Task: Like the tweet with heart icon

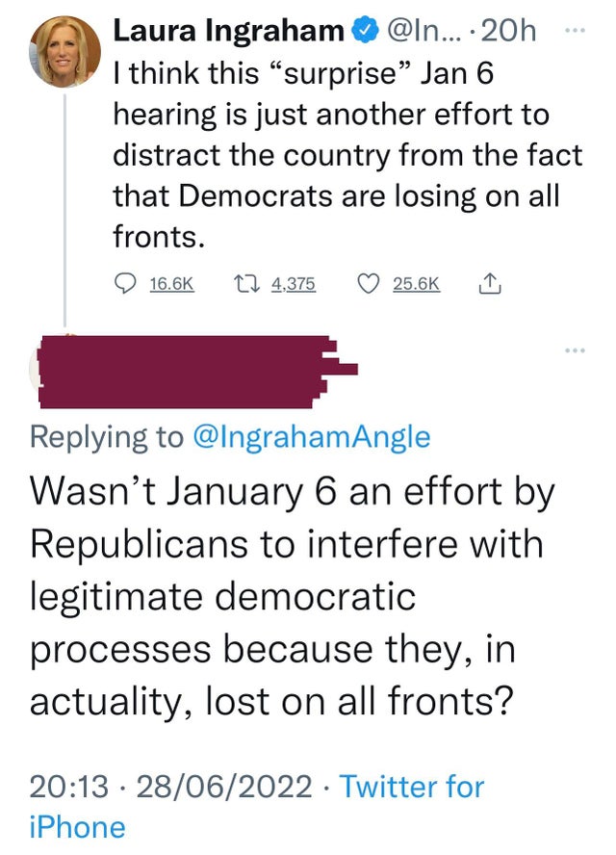Action: pos(368,283)
